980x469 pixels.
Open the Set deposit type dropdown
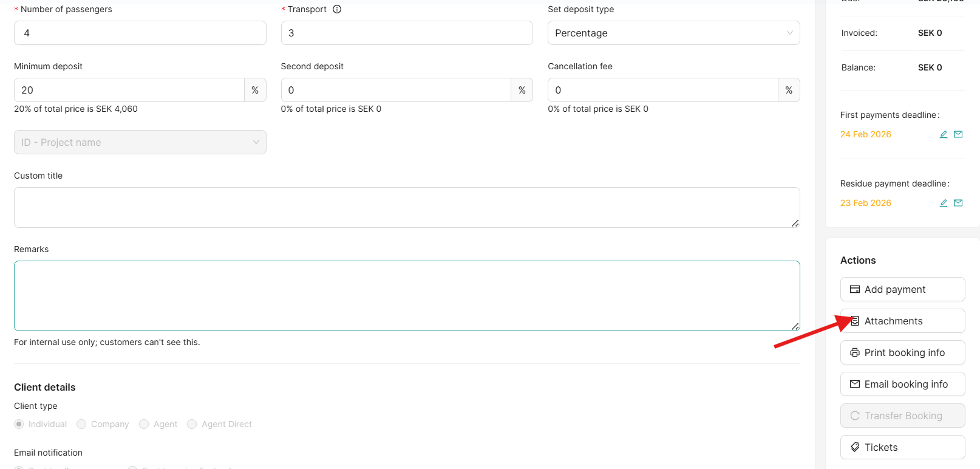[x=673, y=33]
